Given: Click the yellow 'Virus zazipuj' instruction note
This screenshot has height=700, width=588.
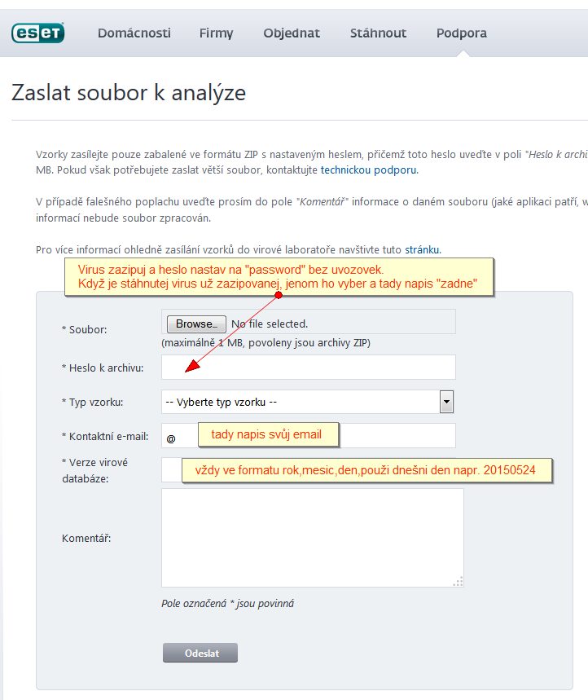Looking at the screenshot, I should [x=279, y=276].
